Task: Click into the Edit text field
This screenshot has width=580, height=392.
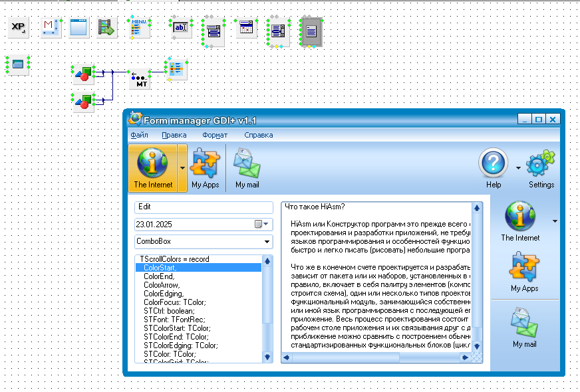Action: pos(204,207)
